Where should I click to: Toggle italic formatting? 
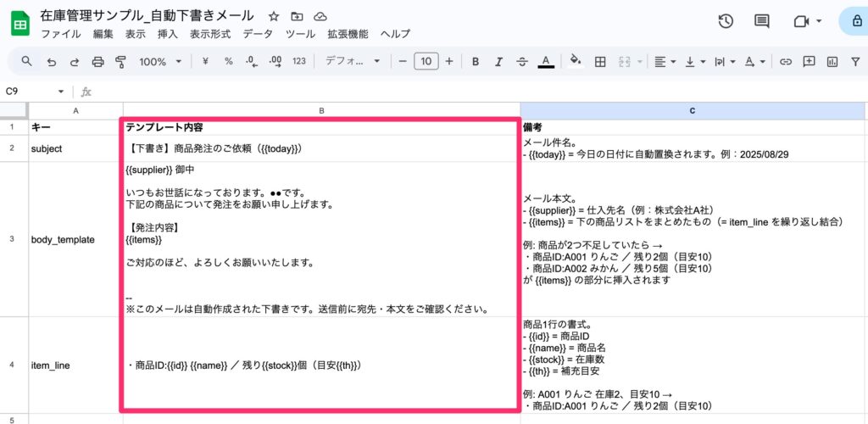tap(498, 62)
